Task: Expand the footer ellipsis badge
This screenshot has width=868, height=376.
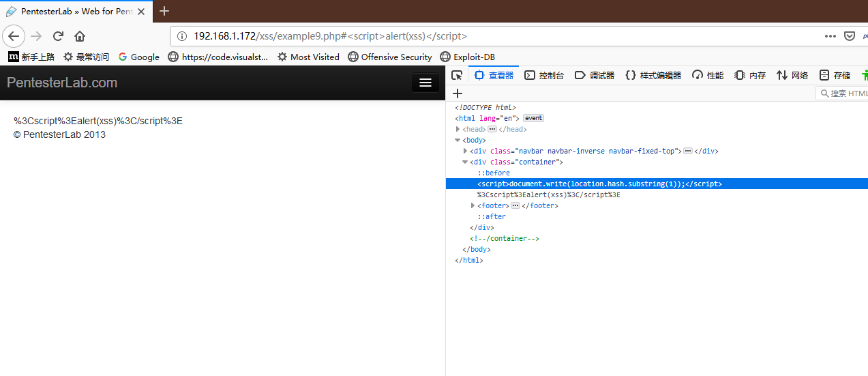Action: pos(515,205)
